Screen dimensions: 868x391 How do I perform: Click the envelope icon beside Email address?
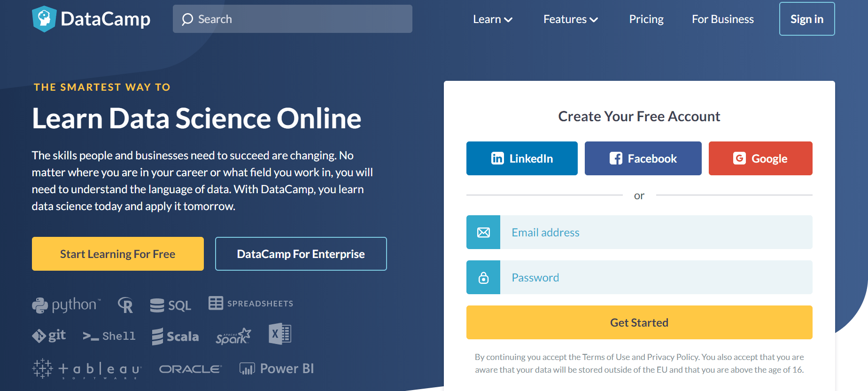pos(483,232)
